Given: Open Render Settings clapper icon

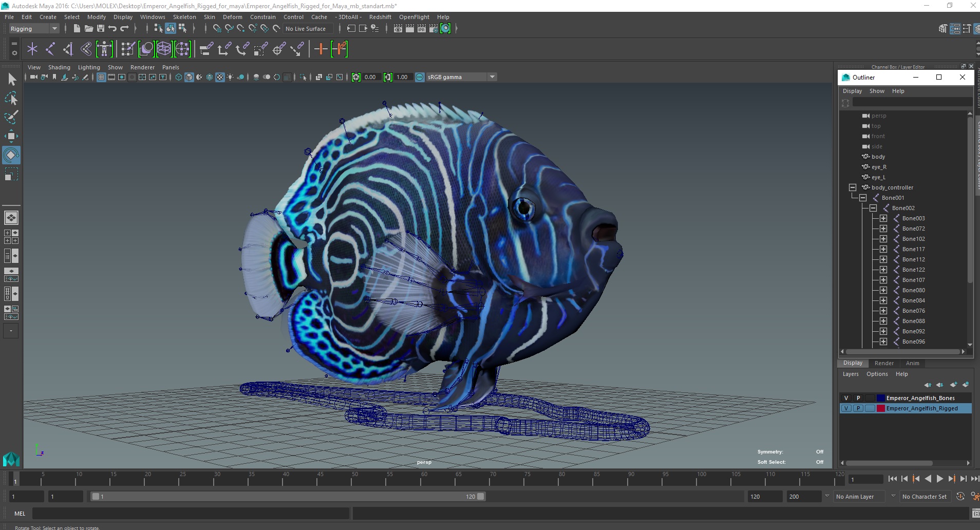Looking at the screenshot, I should pyautogui.click(x=434, y=29).
